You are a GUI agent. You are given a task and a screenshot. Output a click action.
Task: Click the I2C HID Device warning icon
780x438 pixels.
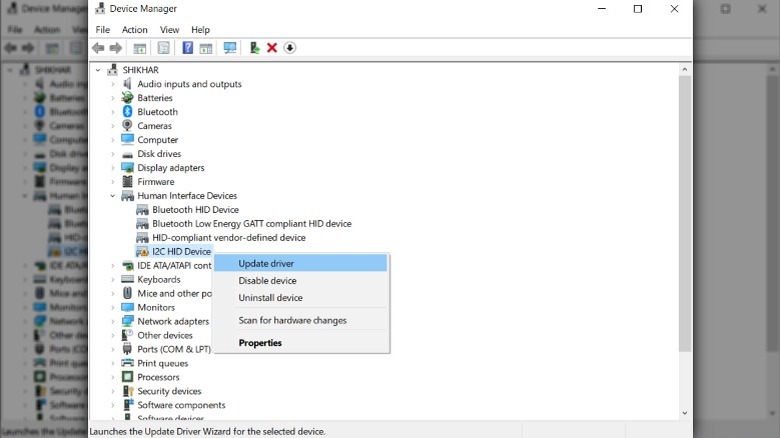coord(142,251)
